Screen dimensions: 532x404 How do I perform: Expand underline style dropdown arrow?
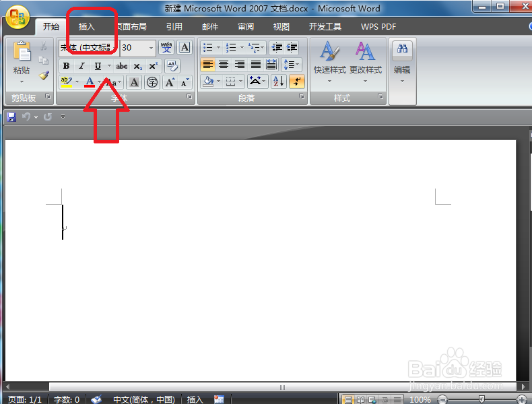coord(109,65)
